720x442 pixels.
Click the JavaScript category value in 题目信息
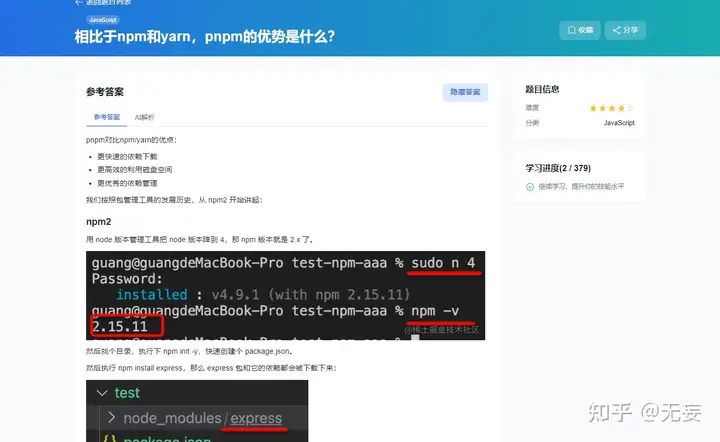point(619,123)
